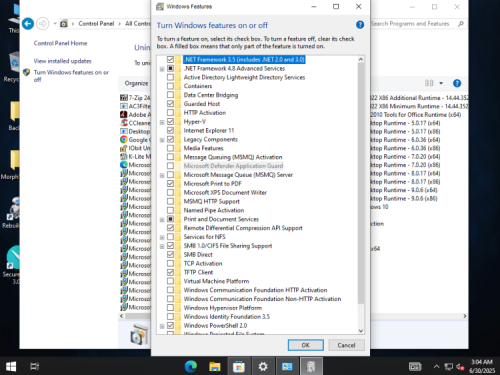Expand Microsoft Message Queue (MSMQ) Server
This screenshot has height=375, width=500.
(162, 175)
